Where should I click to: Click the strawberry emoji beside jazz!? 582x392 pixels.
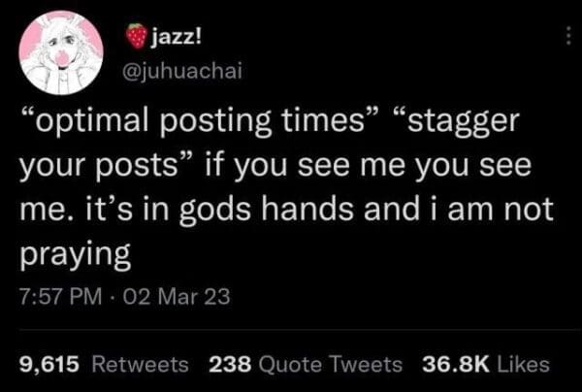click(x=139, y=36)
